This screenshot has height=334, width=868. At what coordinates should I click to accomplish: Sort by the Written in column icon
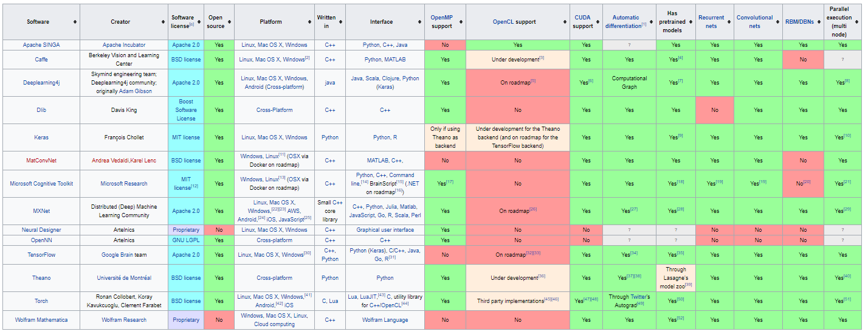(340, 22)
